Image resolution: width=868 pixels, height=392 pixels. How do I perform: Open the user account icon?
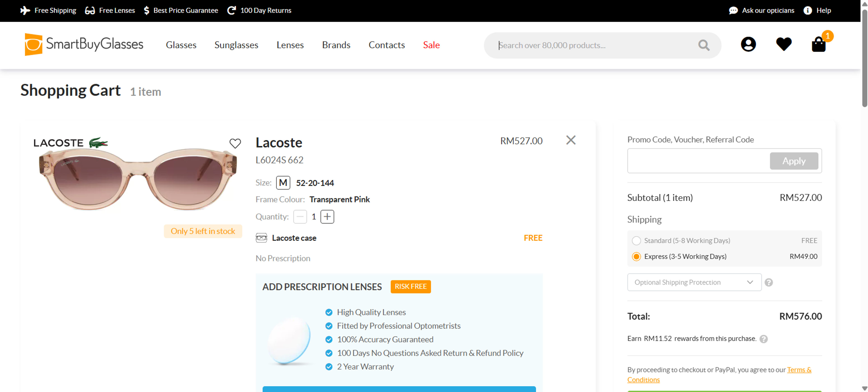(x=748, y=44)
